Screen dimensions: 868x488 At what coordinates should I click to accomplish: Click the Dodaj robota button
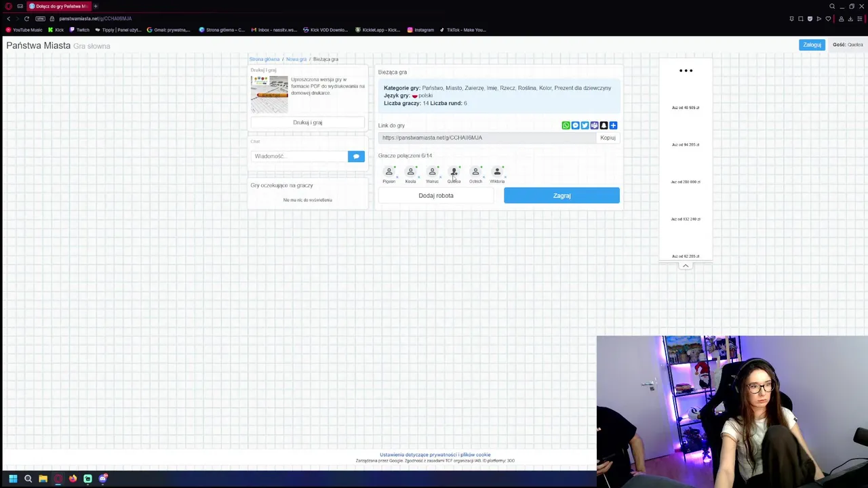click(x=436, y=195)
